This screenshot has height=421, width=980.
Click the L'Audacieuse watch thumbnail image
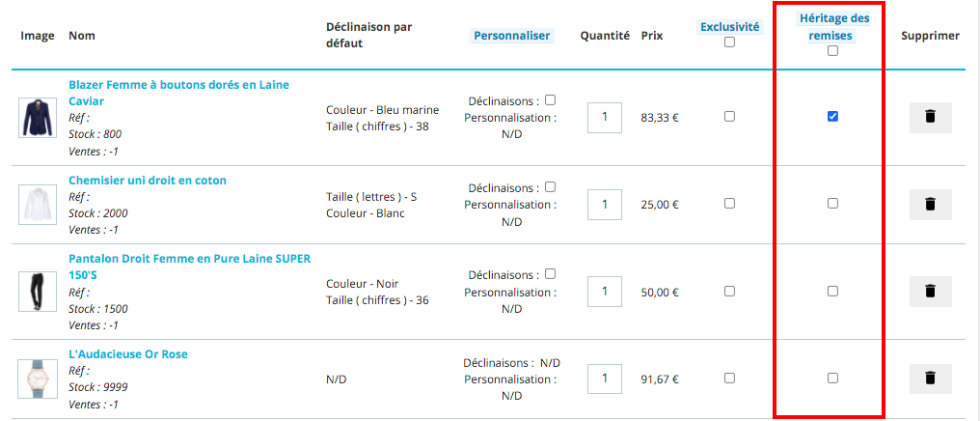pyautogui.click(x=32, y=378)
